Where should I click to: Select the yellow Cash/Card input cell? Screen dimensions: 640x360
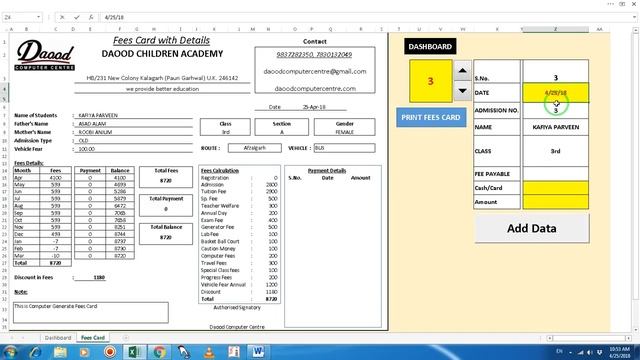pyautogui.click(x=556, y=188)
